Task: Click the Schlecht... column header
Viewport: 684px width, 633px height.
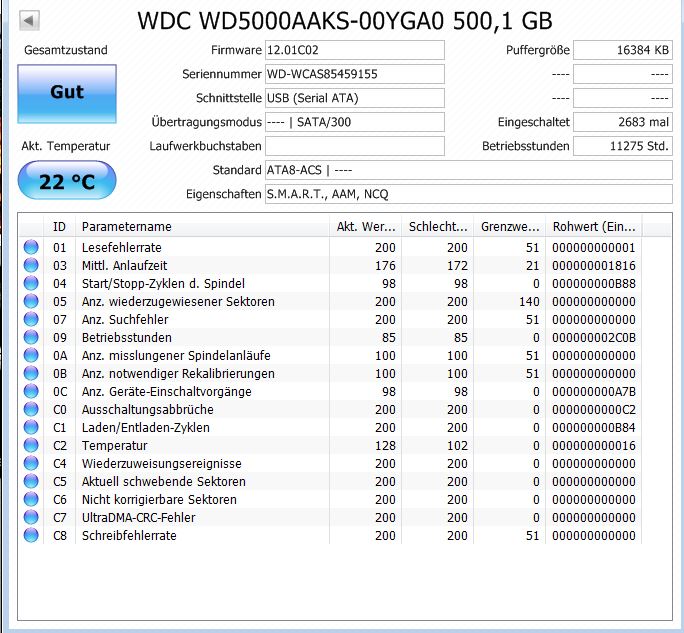Action: tap(438, 227)
